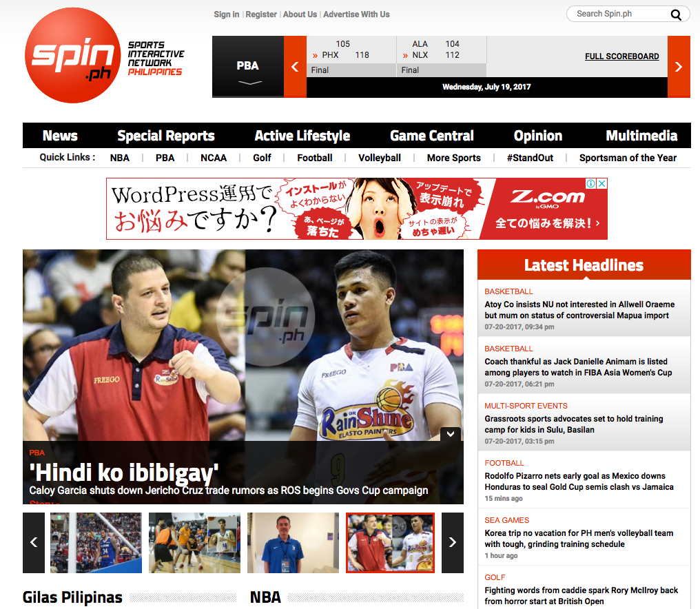Select More Sports quick link
The width and height of the screenshot is (700, 609).
click(x=453, y=158)
